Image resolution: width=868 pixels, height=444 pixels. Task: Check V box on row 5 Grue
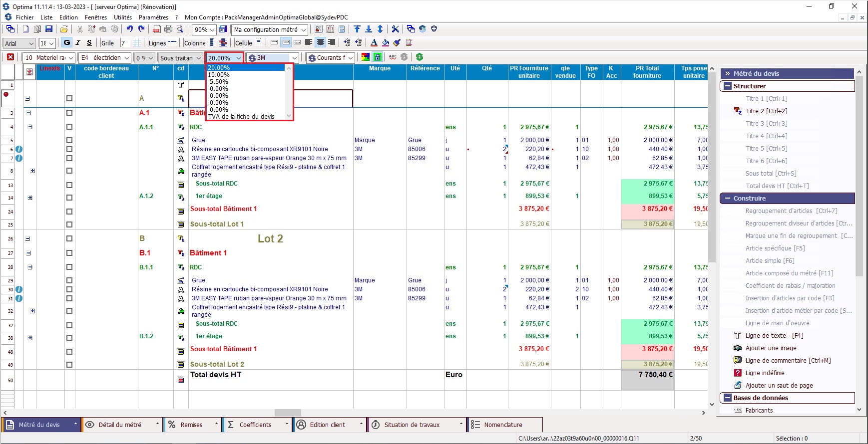point(69,140)
